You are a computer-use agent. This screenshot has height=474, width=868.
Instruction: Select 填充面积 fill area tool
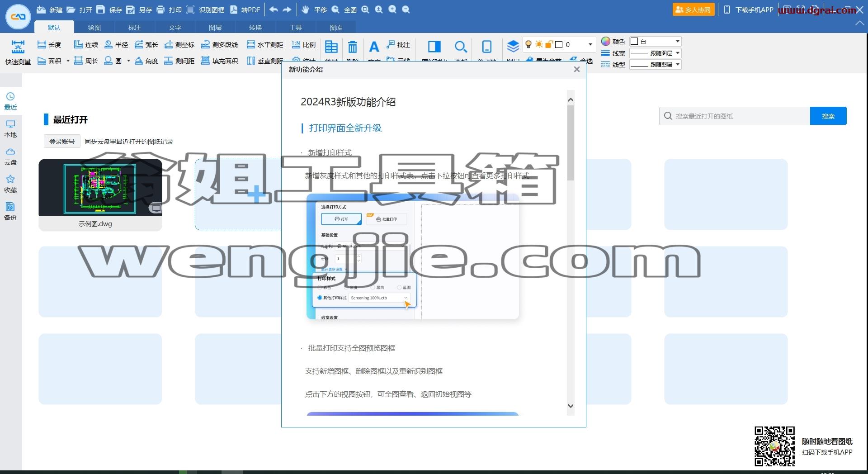(219, 61)
